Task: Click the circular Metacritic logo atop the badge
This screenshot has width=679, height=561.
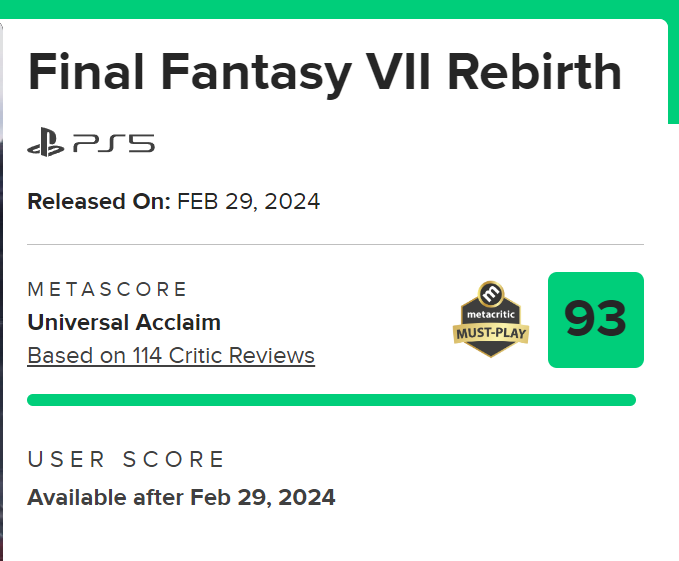Action: (491, 294)
